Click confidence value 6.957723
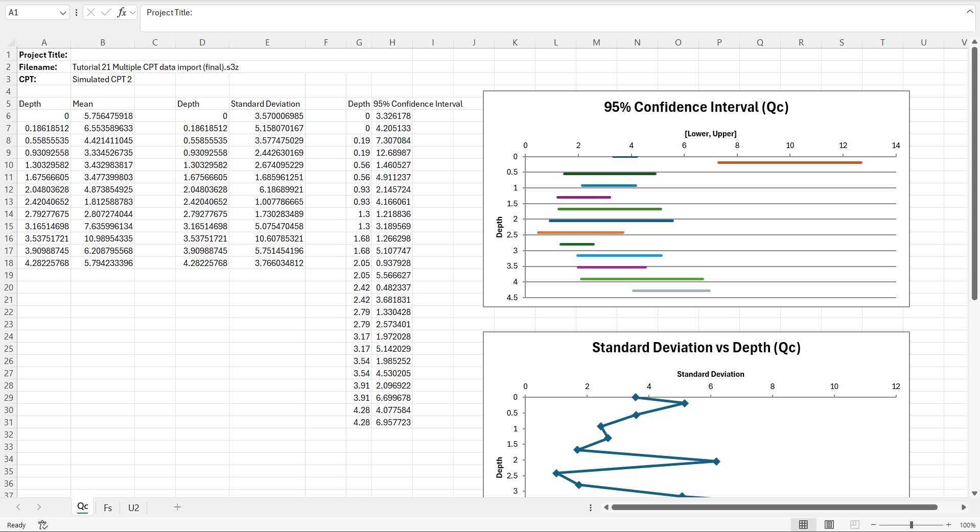The image size is (980, 532). tap(392, 422)
